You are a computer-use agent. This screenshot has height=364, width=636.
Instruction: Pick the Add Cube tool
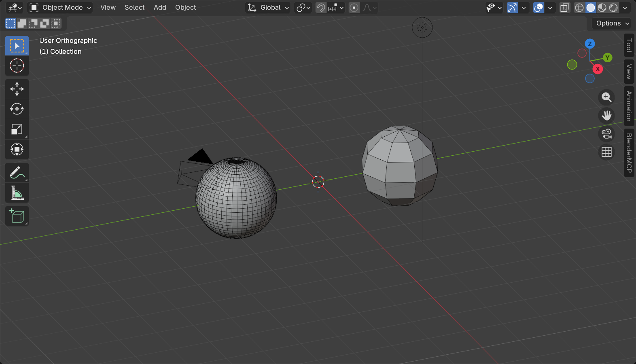[17, 216]
